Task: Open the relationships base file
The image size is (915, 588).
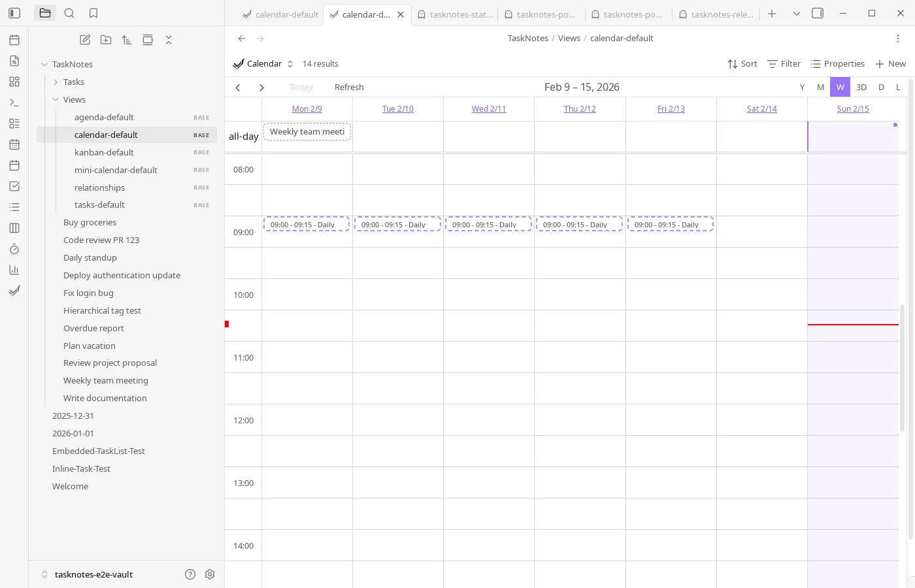Action: 127,188
